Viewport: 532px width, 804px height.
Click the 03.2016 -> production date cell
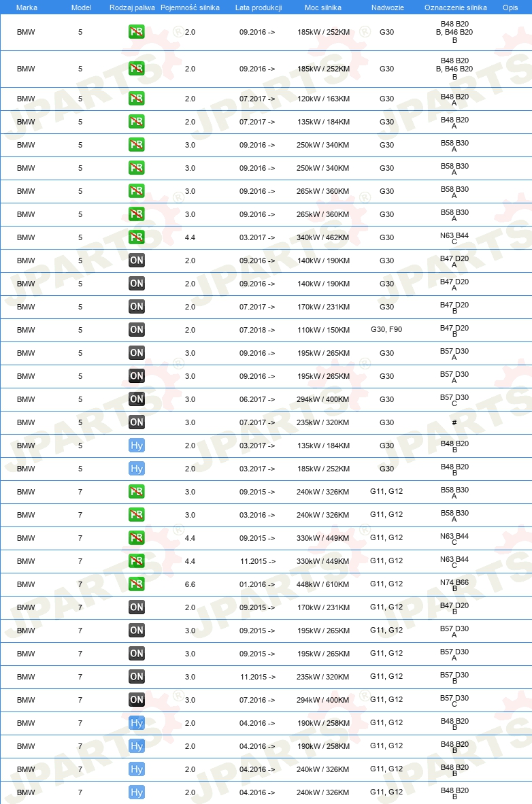[x=257, y=515]
